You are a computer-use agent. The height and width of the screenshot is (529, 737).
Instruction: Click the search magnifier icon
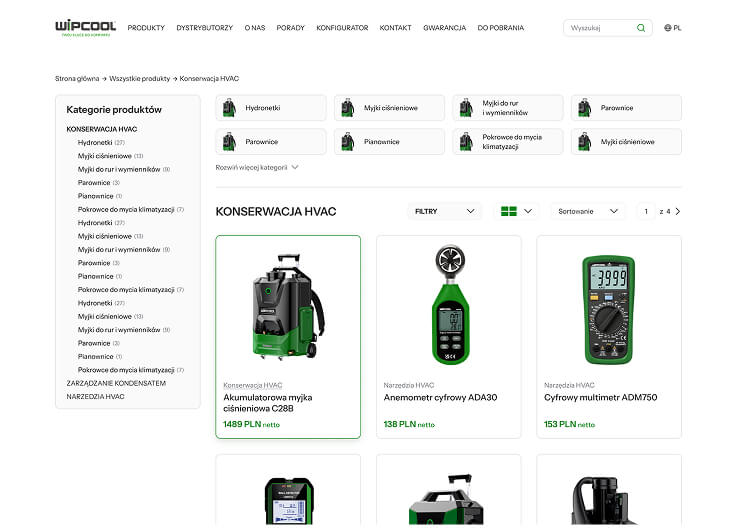point(641,28)
